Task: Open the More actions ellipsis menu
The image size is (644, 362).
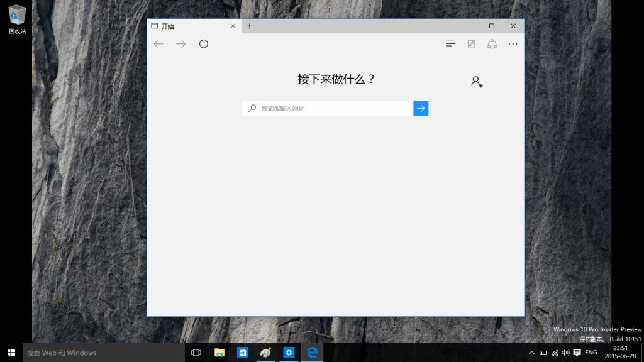Action: tap(513, 43)
